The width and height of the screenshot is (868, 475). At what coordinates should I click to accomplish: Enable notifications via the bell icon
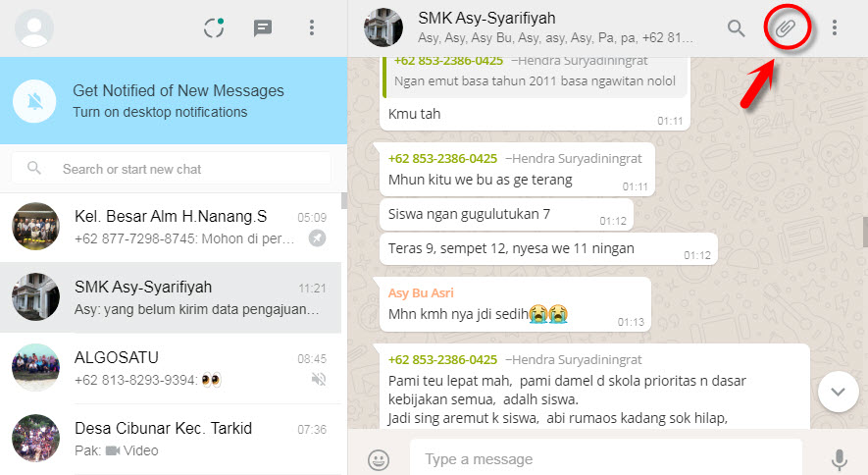(x=34, y=101)
